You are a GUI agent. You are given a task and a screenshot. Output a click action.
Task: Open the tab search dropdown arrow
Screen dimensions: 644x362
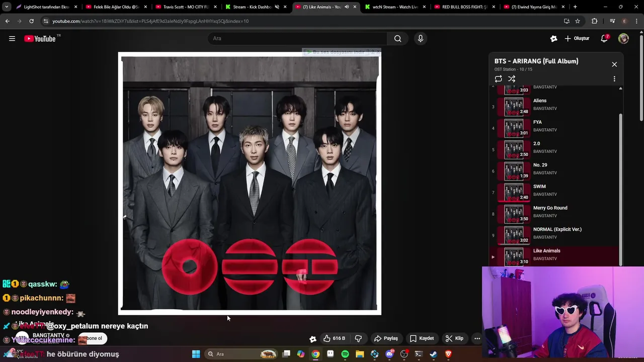pos(7,7)
